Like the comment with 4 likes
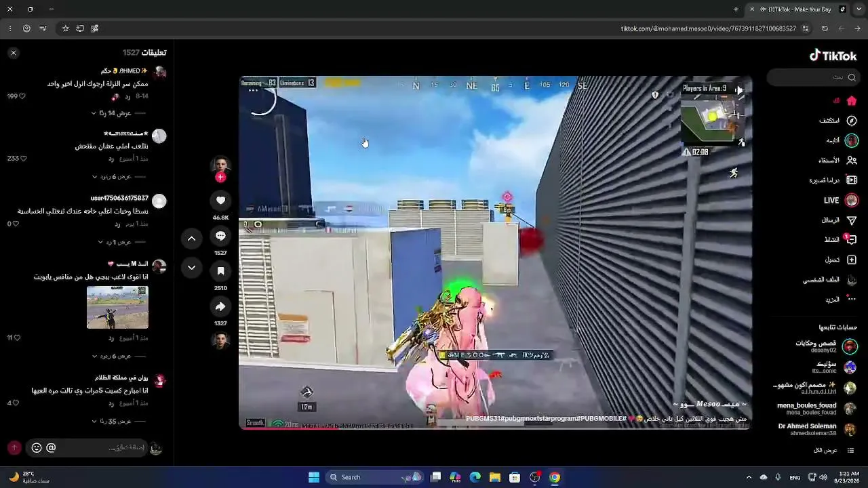Image resolution: width=868 pixels, height=488 pixels. point(16,403)
